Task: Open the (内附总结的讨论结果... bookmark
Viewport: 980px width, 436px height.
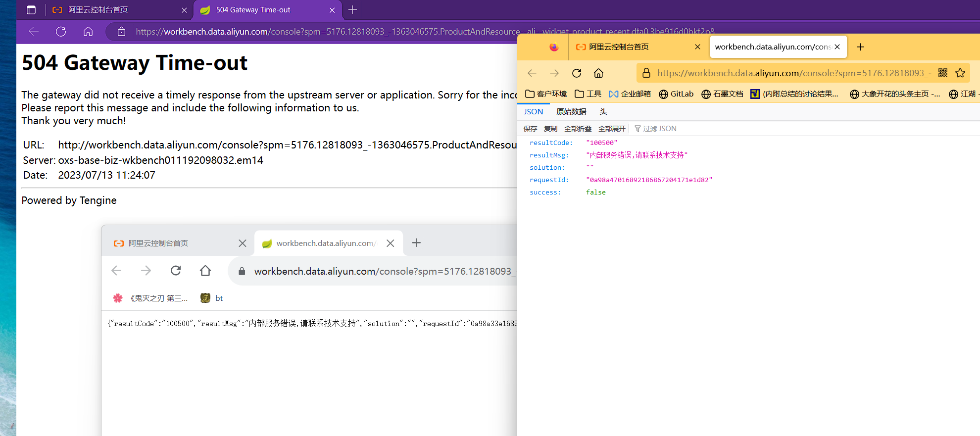Action: (x=794, y=94)
